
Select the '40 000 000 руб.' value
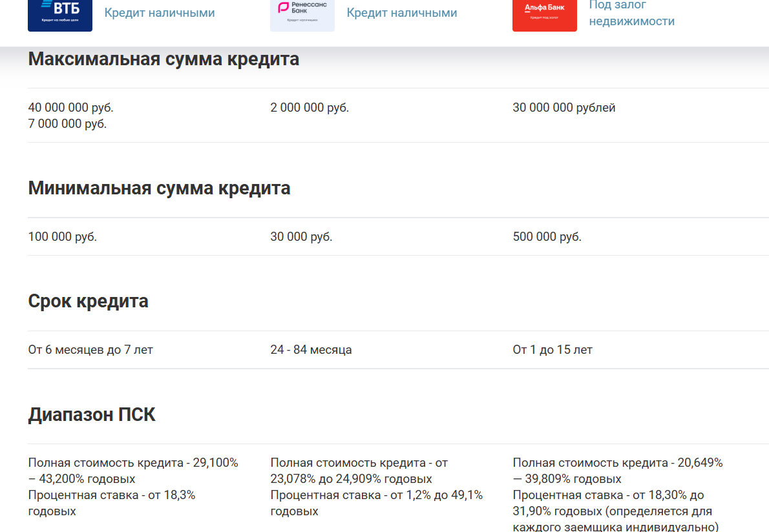(x=70, y=107)
